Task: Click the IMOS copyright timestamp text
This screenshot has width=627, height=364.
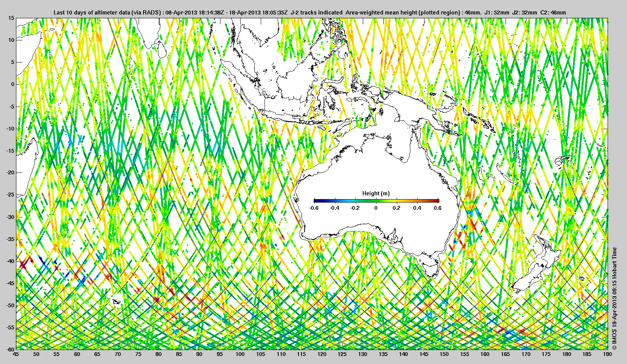Action: click(614, 299)
